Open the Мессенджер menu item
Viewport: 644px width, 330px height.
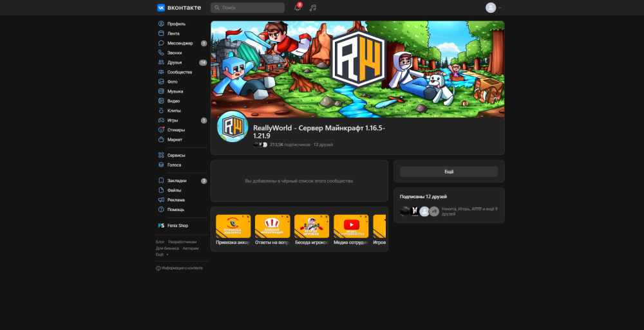(182, 43)
